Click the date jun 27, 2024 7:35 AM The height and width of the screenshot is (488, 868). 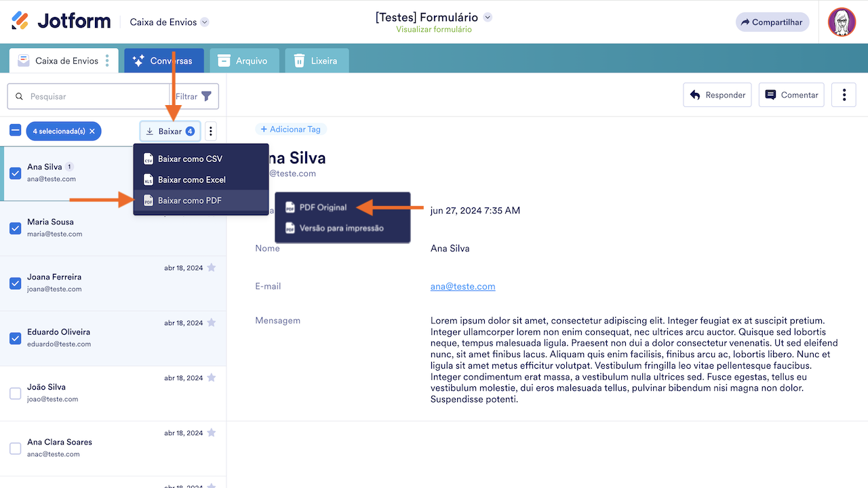tap(475, 211)
